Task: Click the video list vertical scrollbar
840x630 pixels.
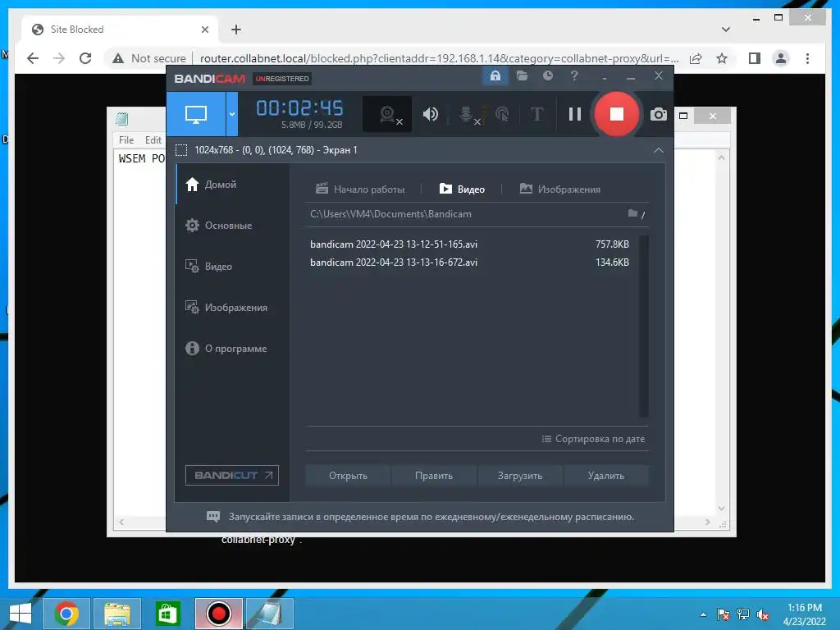Action: pyautogui.click(x=644, y=326)
